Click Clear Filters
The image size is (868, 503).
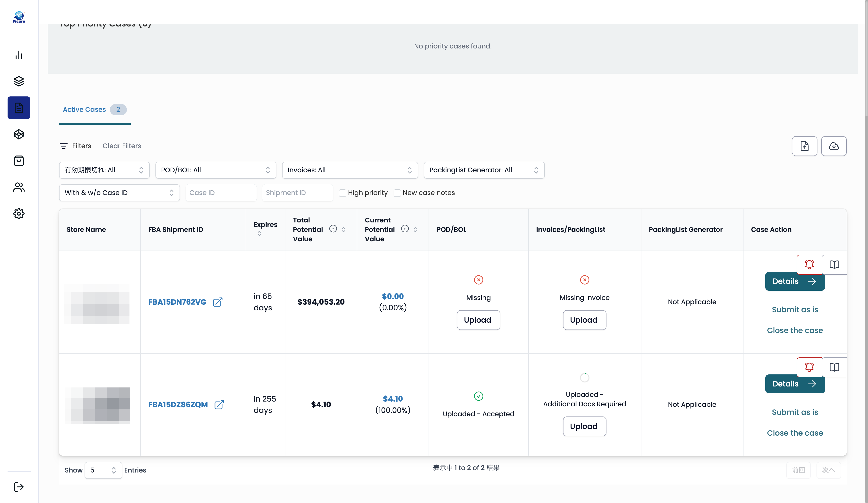[122, 146]
